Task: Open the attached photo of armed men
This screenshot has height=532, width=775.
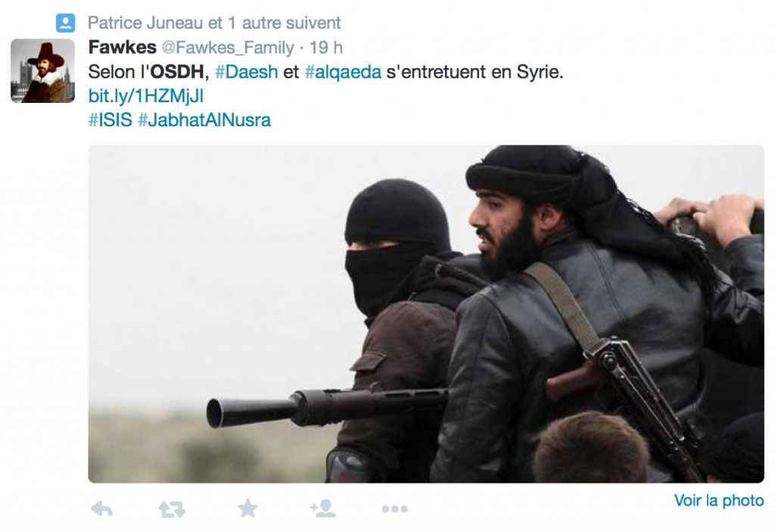Action: 426,314
